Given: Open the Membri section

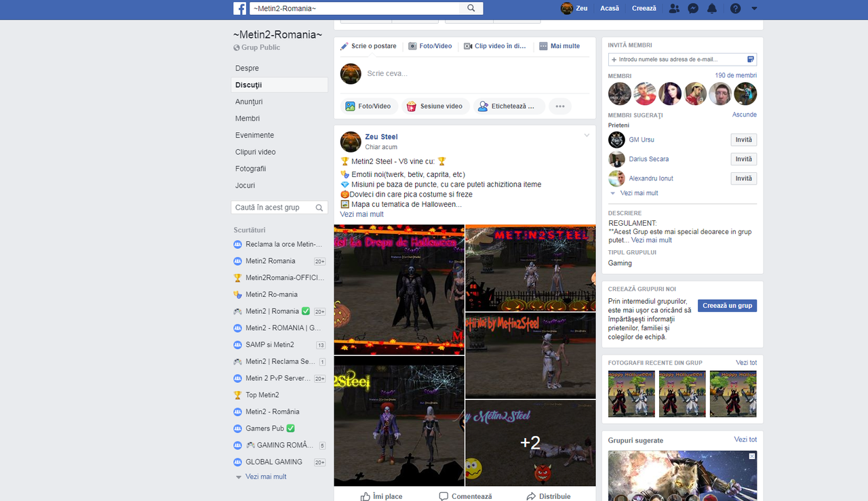Looking at the screenshot, I should 248,118.
